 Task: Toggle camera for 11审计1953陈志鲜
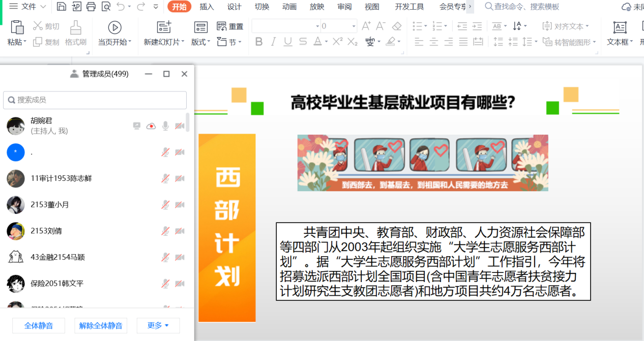tap(180, 178)
